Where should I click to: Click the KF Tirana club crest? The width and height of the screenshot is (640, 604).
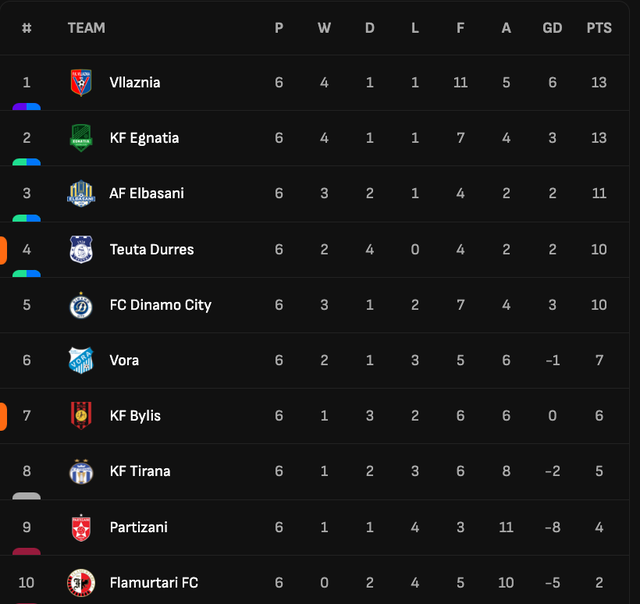pos(81,471)
